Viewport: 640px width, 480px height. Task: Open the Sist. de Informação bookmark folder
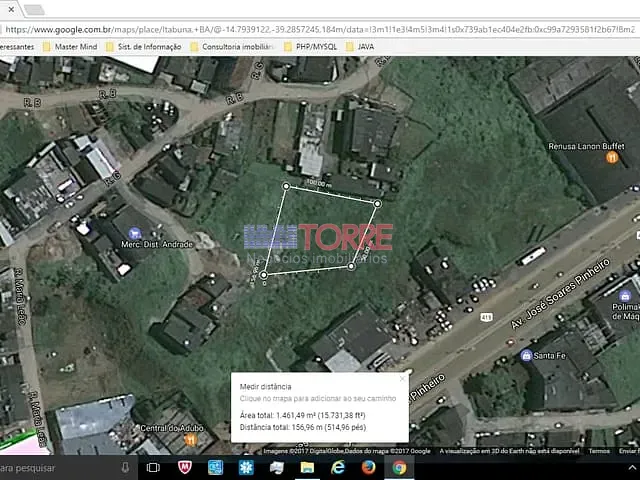tap(144, 47)
